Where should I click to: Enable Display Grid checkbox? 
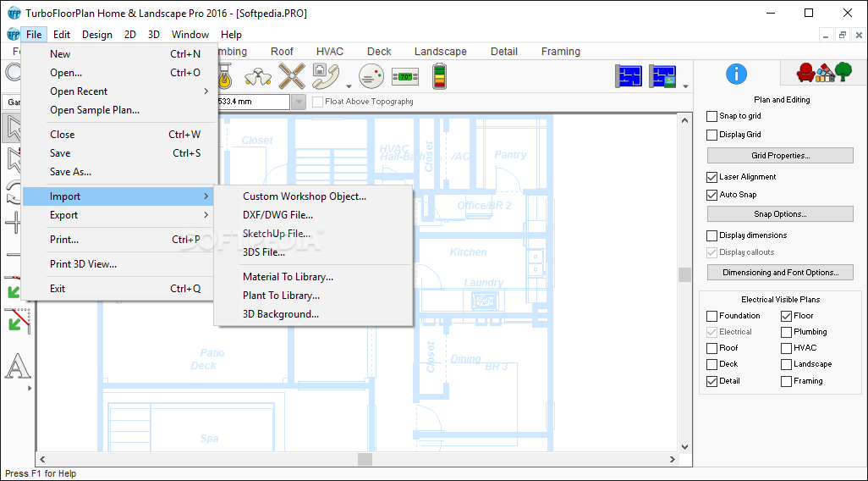711,135
